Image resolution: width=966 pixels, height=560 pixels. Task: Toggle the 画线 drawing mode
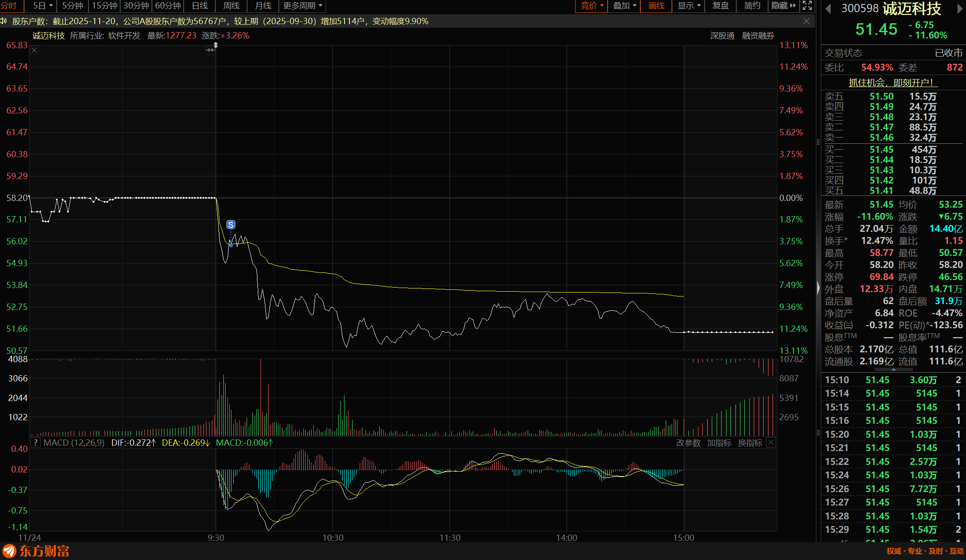click(656, 6)
